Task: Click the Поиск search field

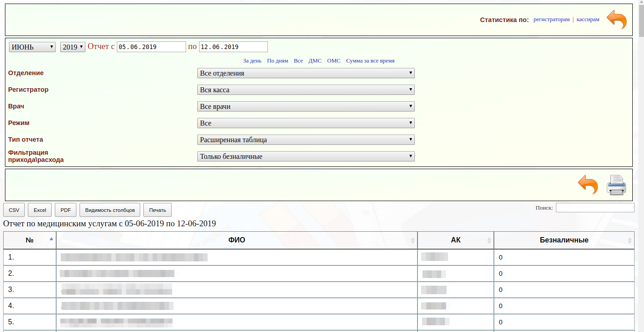Action: pyautogui.click(x=595, y=208)
